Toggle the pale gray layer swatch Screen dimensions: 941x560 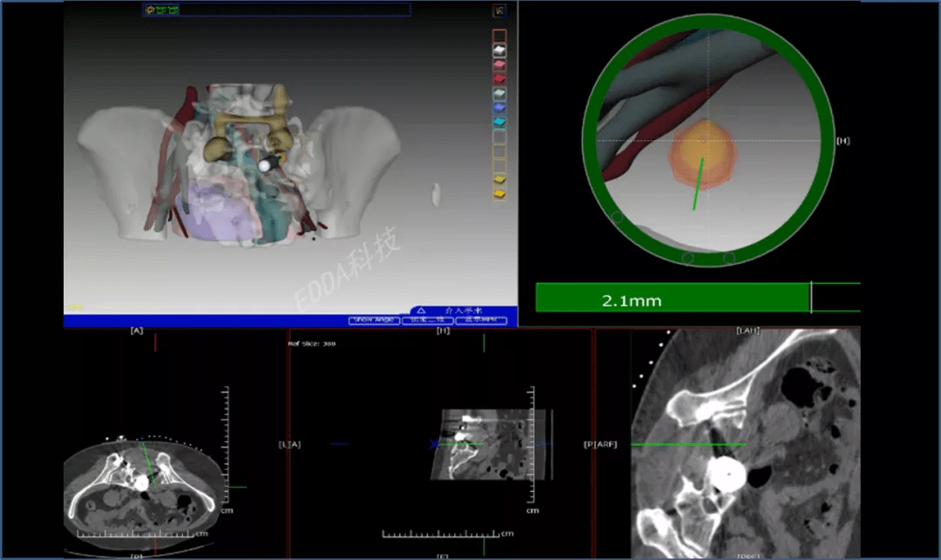pyautogui.click(x=499, y=93)
